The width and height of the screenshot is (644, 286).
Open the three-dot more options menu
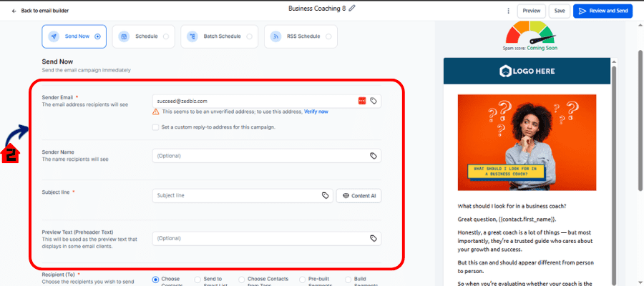[508, 11]
